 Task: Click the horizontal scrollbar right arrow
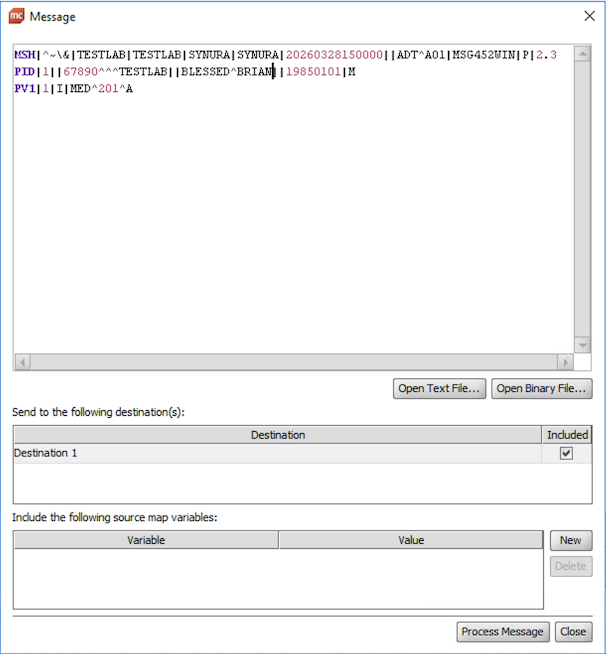pyautogui.click(x=566, y=362)
